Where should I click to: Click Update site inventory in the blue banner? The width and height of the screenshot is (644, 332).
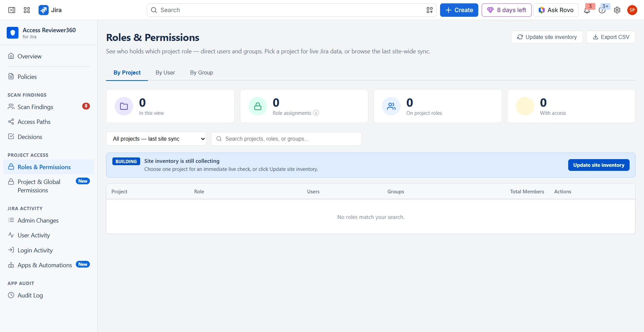(x=599, y=165)
